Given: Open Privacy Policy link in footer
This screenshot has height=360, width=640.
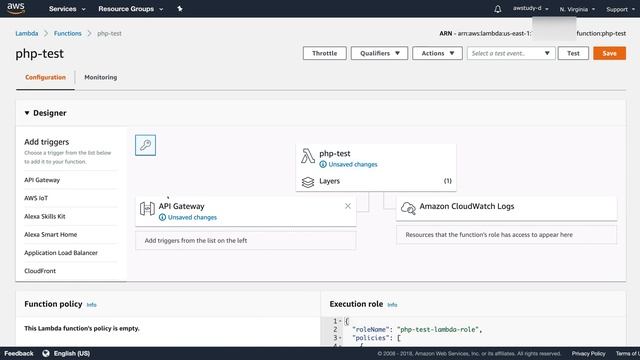Looking at the screenshot, I should coord(588,353).
